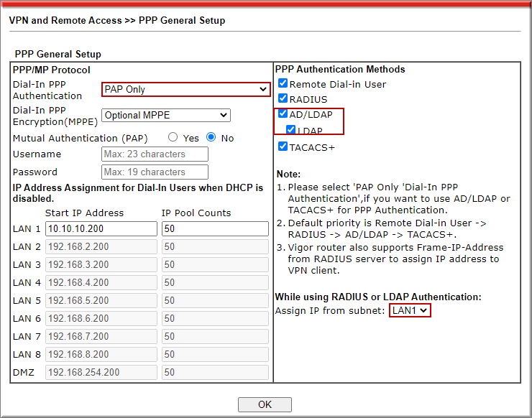This screenshot has height=418, width=532.
Task: Click DMZ Start IP 192.168.254.200 field
Action: pyautogui.click(x=101, y=373)
